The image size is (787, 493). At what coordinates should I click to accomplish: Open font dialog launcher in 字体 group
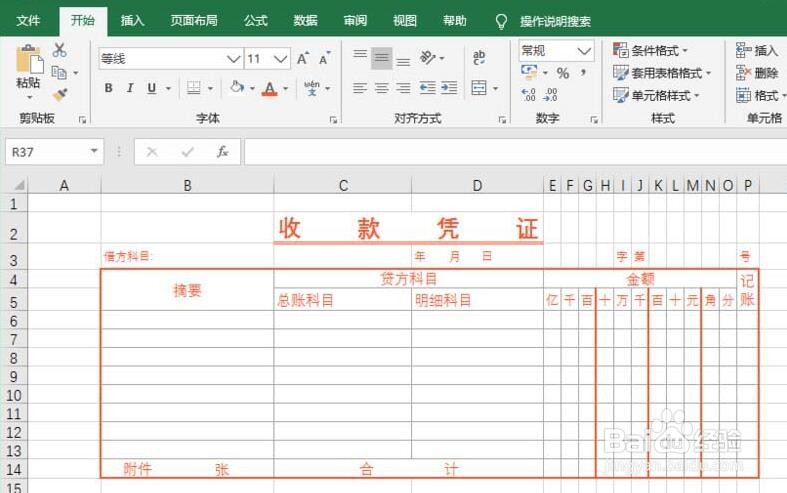[x=333, y=119]
